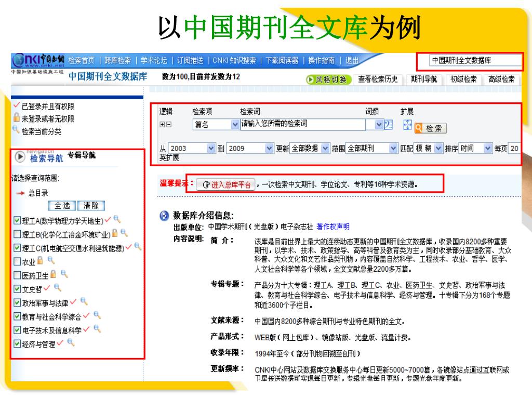The image size is (532, 399).
Task: Check the 农业 checkbox
Action: (x=17, y=262)
